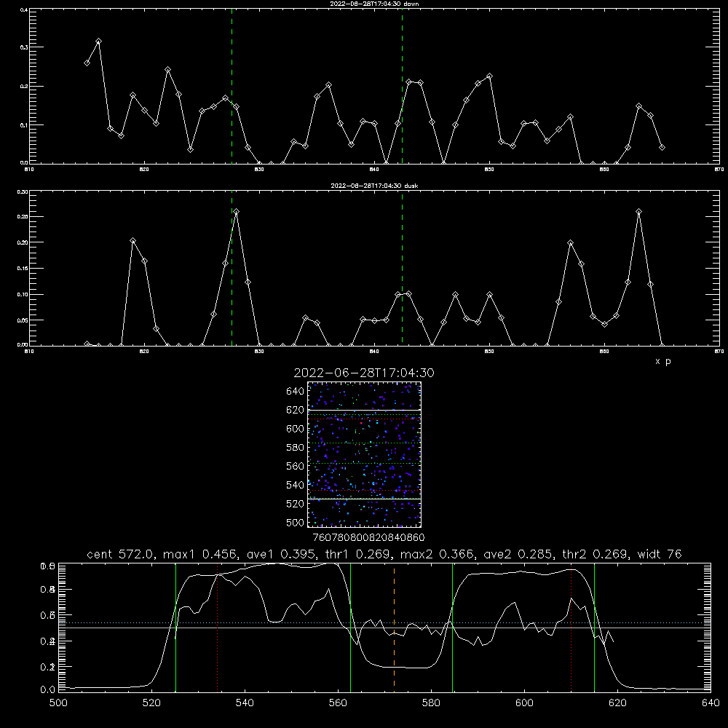Image resolution: width=728 pixels, height=728 pixels.
Task: Click the highest diamond point in the dawn plot
Action: [x=98, y=41]
